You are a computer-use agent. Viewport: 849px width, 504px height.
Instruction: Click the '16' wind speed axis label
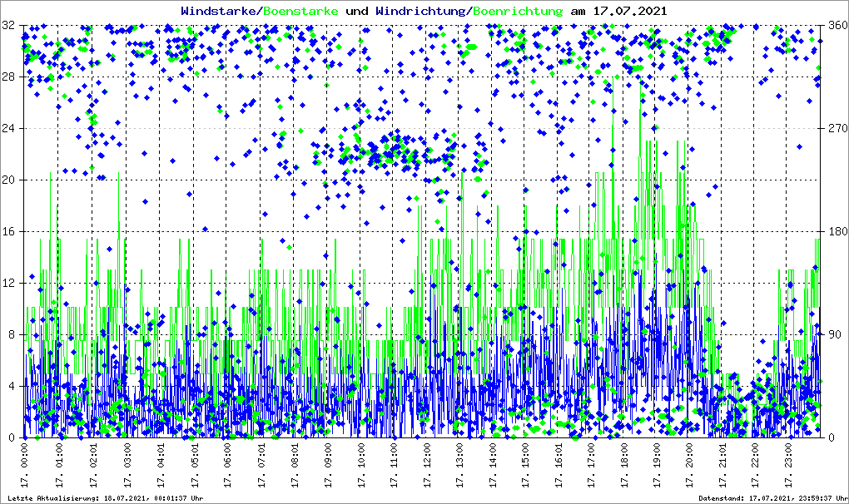click(7, 231)
